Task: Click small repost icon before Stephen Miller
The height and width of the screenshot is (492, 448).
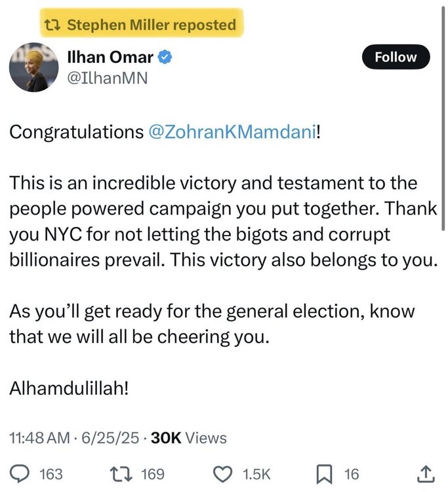Action: [x=51, y=26]
